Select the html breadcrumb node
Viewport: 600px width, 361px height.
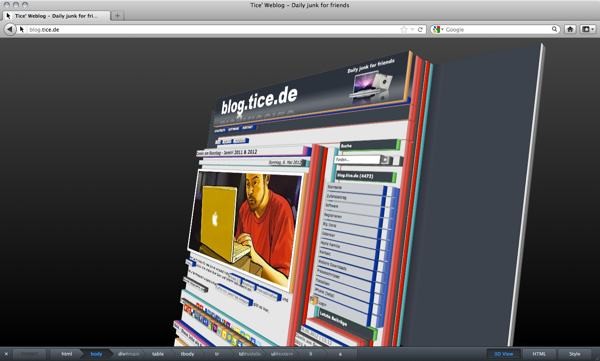[67, 354]
